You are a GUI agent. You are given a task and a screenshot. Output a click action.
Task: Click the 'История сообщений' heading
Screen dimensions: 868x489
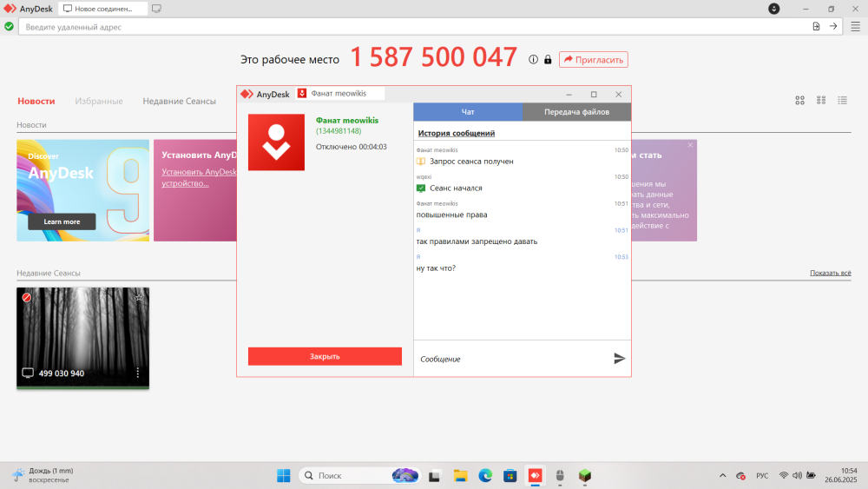click(x=457, y=133)
